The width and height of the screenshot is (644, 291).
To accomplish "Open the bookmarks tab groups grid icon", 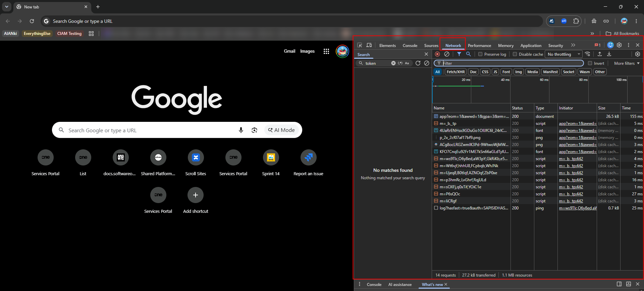I will click(91, 34).
